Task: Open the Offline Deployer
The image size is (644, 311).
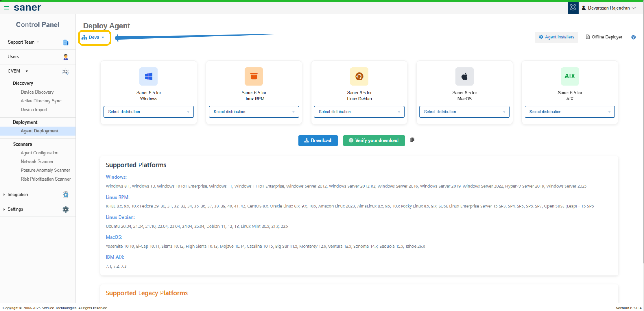Action: tap(604, 37)
